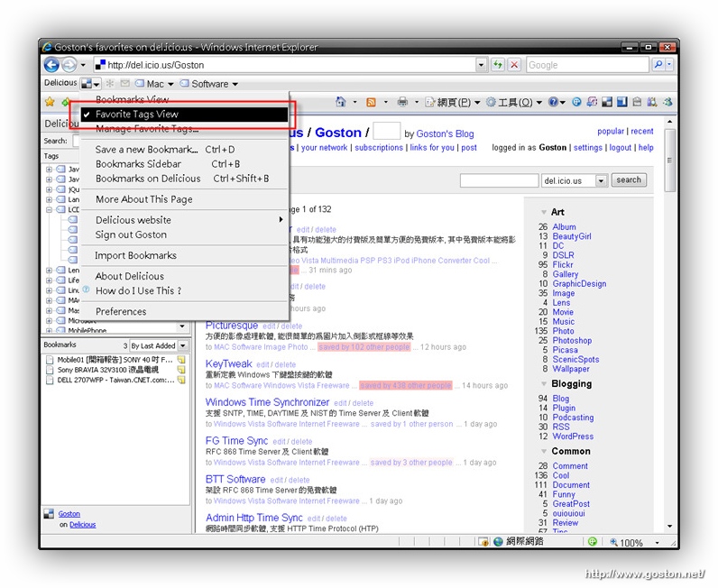This screenshot has width=718, height=588.
Task: Open the KeyTweak bookmark link
Action: [228, 363]
